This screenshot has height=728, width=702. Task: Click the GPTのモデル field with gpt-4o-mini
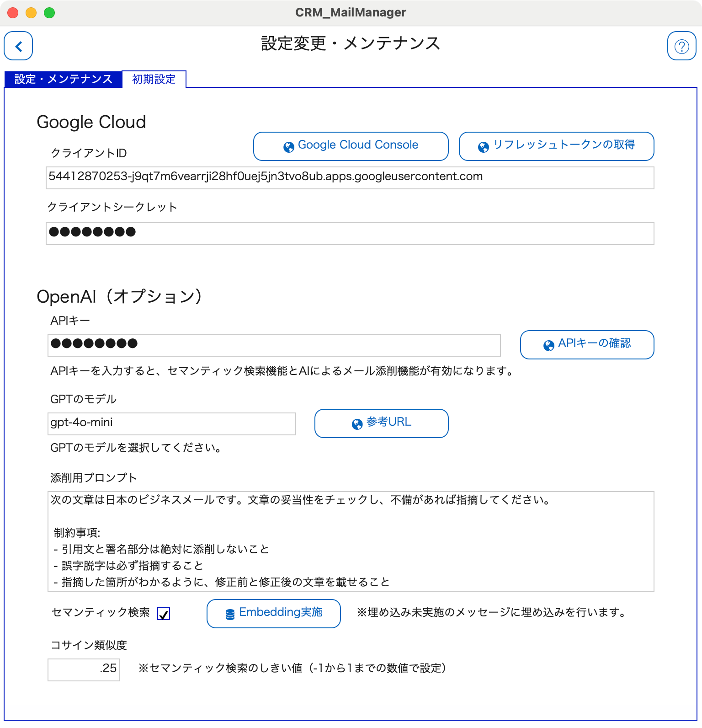pos(172,424)
